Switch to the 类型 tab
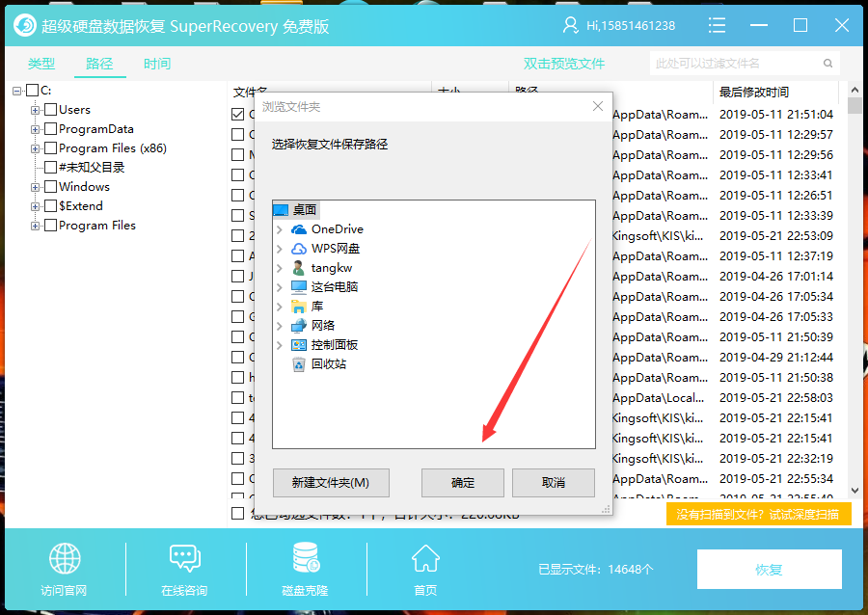868x615 pixels. [x=41, y=64]
